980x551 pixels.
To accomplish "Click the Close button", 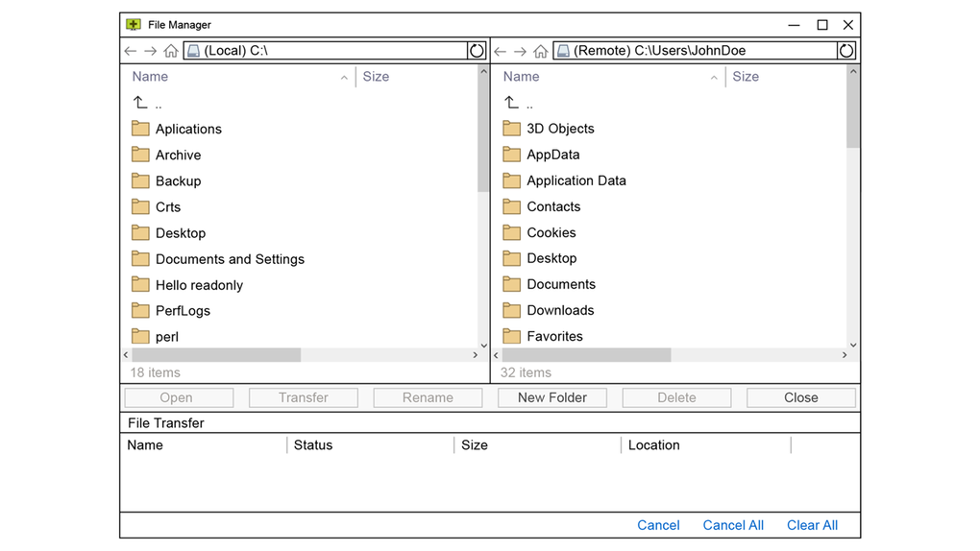I will pyautogui.click(x=800, y=397).
